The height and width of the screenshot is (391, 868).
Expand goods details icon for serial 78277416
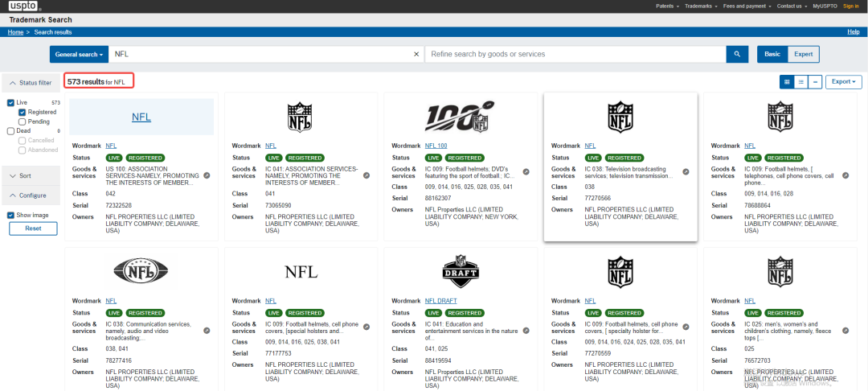pos(207,331)
